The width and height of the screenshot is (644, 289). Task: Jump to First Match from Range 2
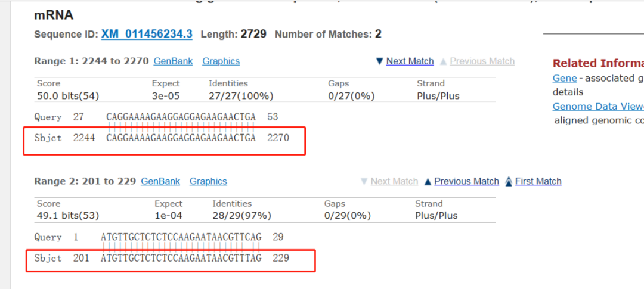pos(538,182)
